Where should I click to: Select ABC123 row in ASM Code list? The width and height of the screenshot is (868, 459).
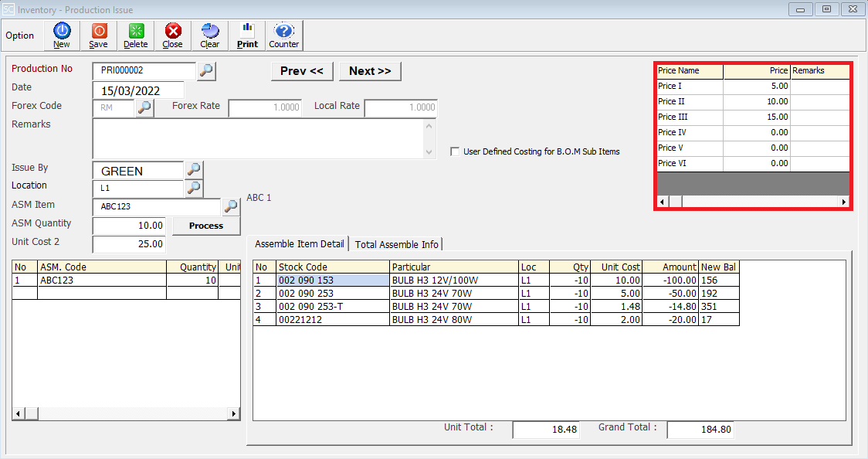click(102, 280)
